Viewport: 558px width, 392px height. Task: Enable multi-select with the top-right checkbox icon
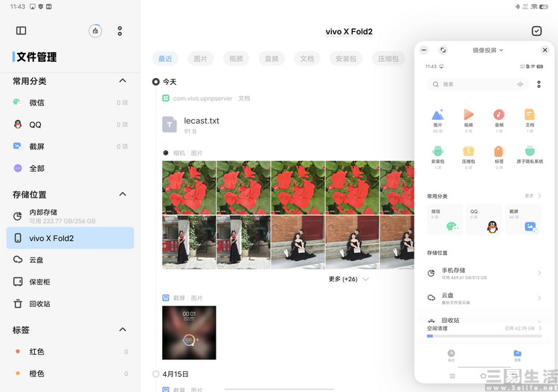[536, 31]
